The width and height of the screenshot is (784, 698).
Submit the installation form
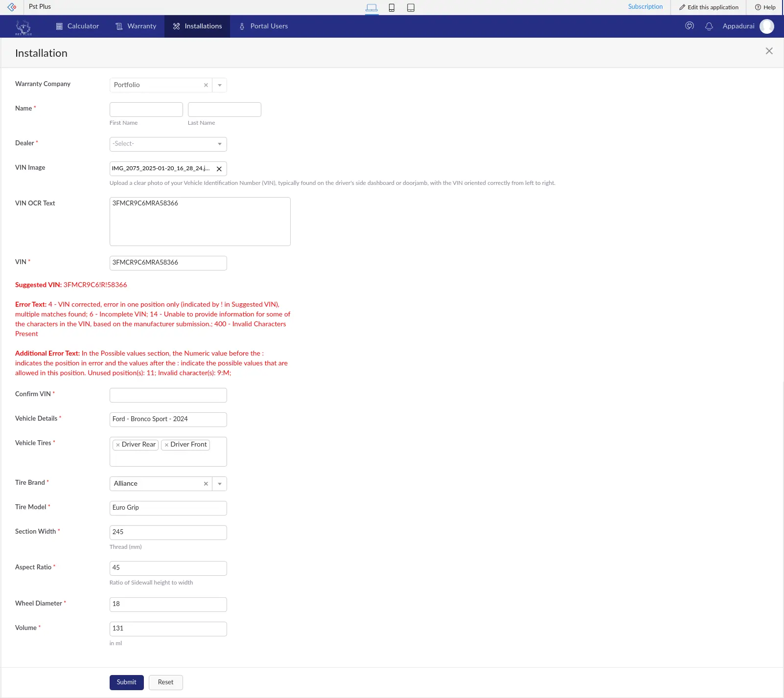126,682
